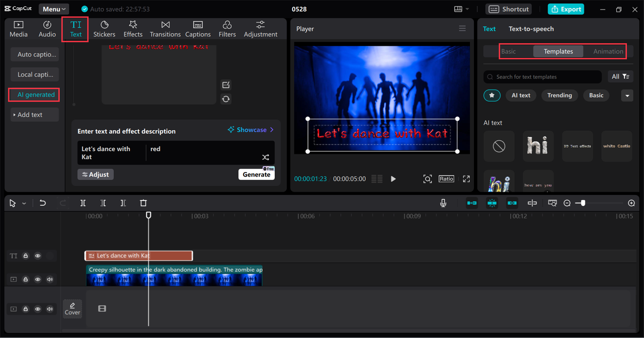The height and width of the screenshot is (338, 644).
Task: Expand the template category chips dropdown arrow
Action: point(627,95)
